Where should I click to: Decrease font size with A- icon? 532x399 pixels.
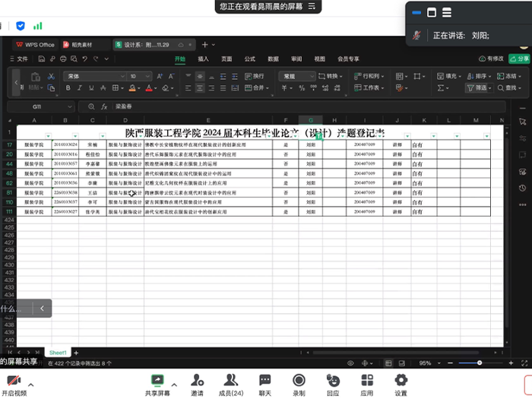click(x=171, y=76)
